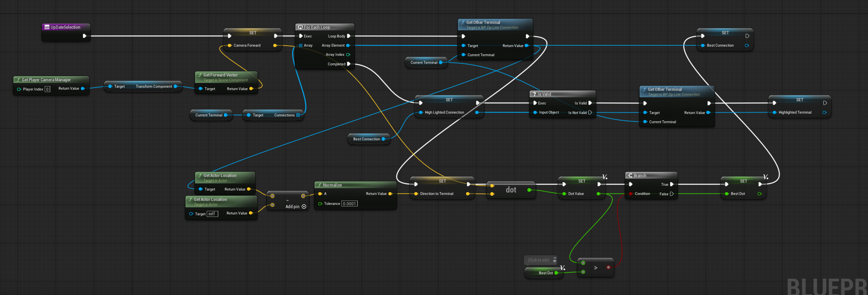868x295 pixels.
Task: Select the Branch node header
Action: tap(651, 175)
